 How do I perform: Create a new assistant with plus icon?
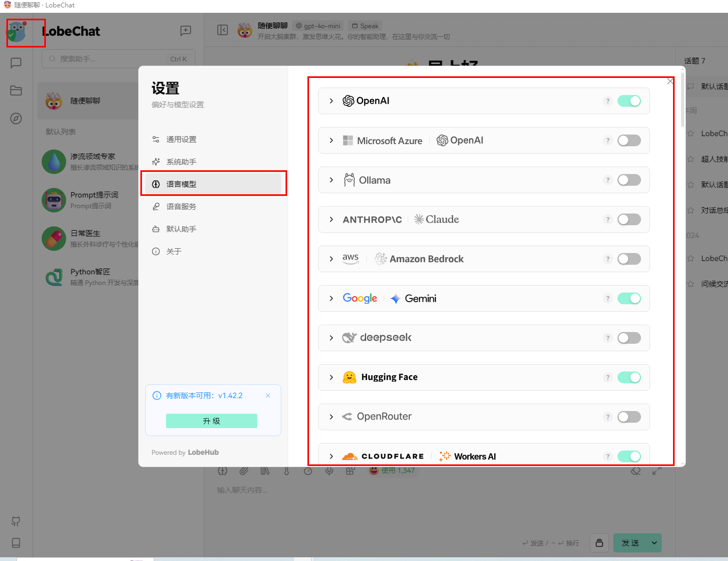tap(186, 31)
